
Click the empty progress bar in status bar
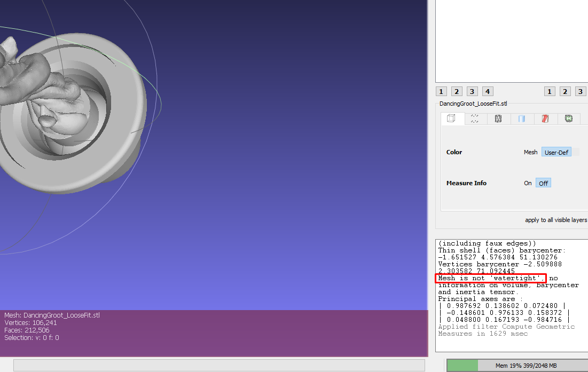click(x=219, y=365)
